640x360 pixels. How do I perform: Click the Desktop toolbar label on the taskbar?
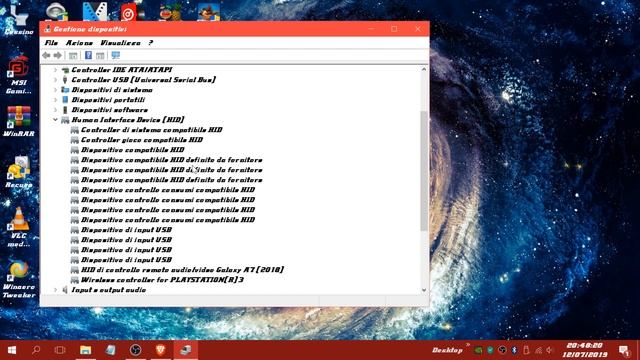[x=447, y=351]
